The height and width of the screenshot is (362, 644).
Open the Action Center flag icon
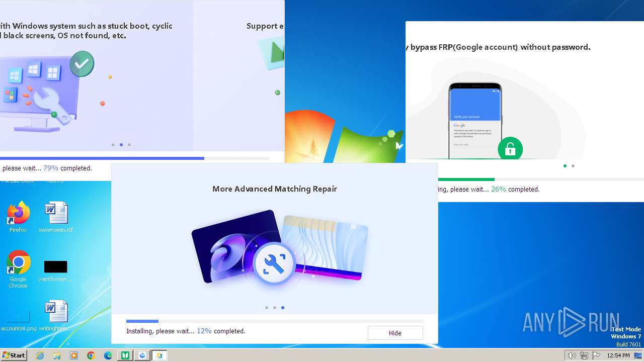pyautogui.click(x=597, y=355)
